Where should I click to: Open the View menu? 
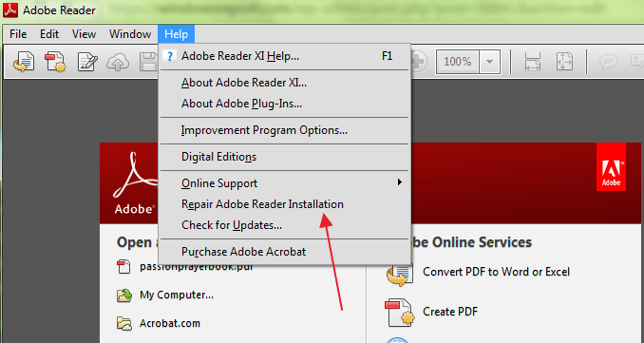tap(84, 33)
